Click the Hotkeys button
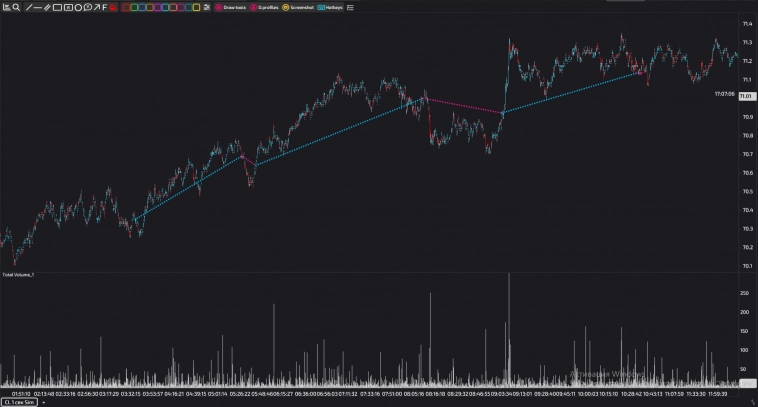 (331, 7)
